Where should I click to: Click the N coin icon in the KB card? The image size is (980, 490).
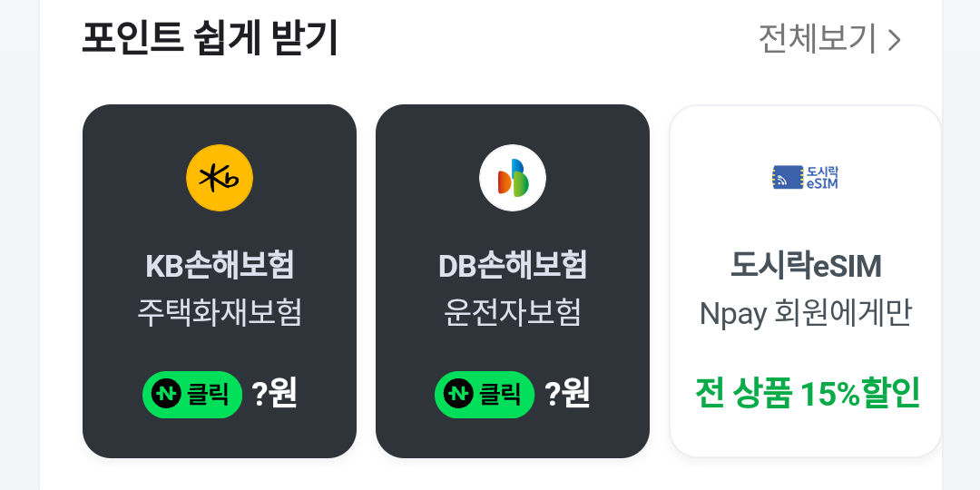pos(166,394)
